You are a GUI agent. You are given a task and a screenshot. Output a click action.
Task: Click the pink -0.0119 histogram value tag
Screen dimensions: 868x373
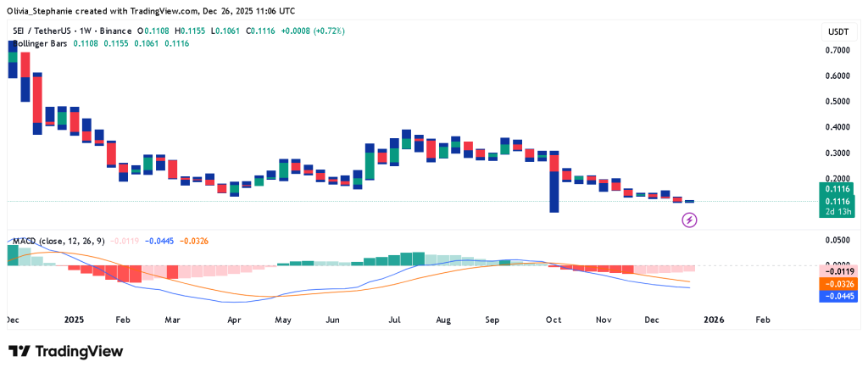[x=838, y=273]
